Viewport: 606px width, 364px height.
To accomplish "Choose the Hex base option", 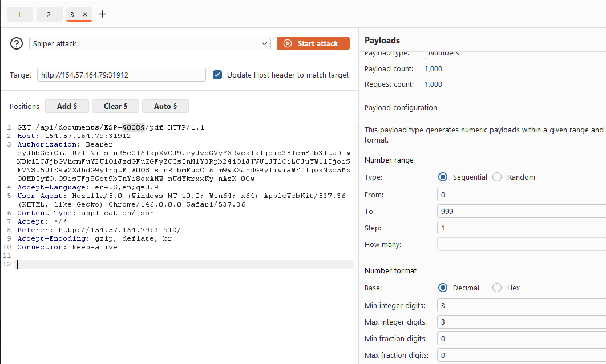I will point(498,288).
